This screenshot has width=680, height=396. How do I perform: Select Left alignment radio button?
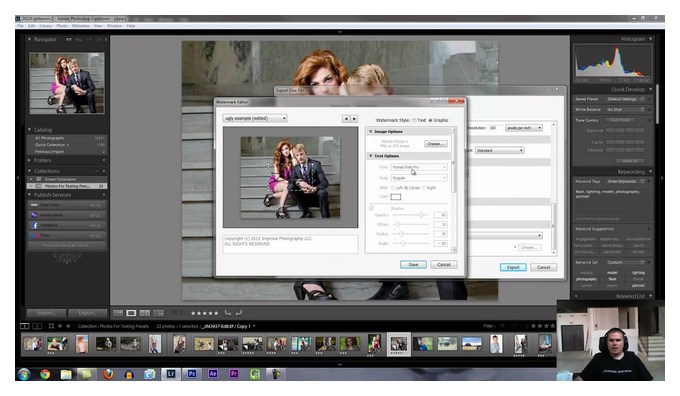[393, 188]
